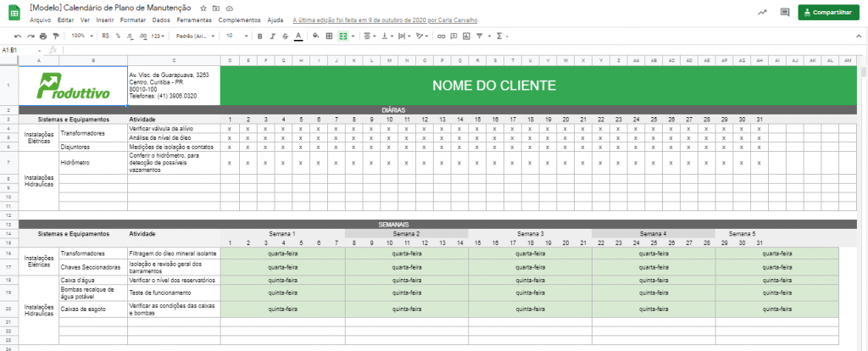
Task: Open last edit history link
Action: pyautogui.click(x=385, y=20)
